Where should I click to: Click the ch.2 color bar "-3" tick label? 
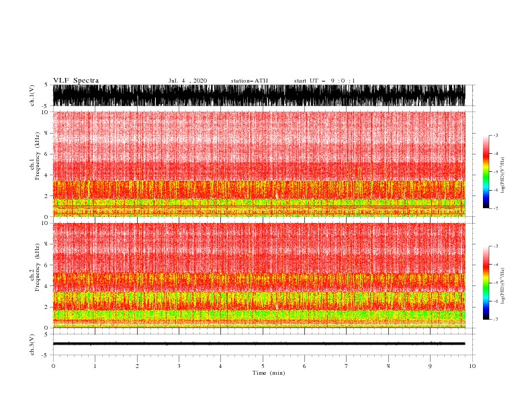(496, 246)
